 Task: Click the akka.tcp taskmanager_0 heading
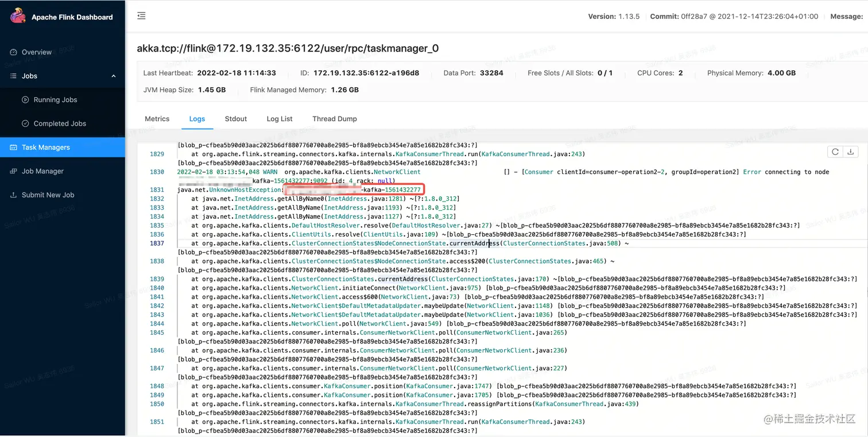288,48
